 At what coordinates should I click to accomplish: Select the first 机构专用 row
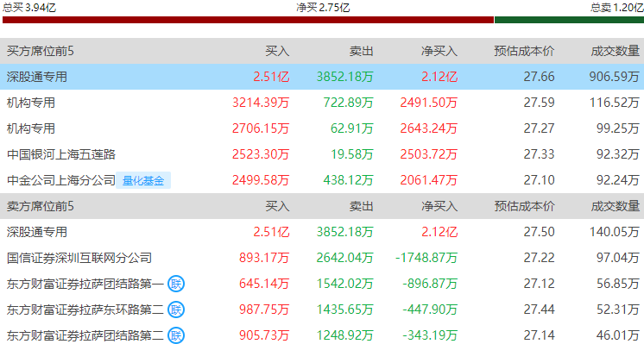point(322,103)
